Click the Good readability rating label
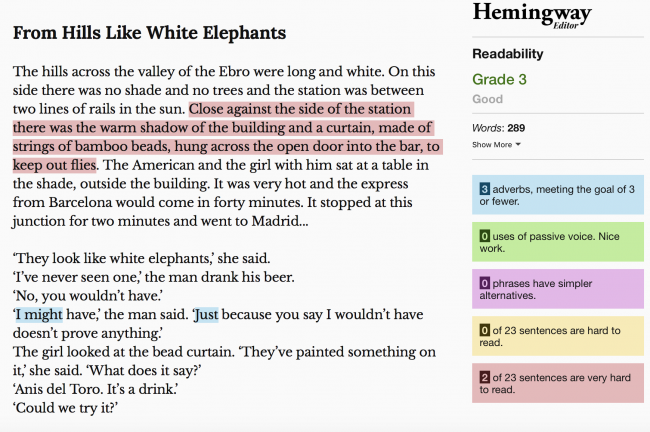650x432 pixels. point(488,99)
